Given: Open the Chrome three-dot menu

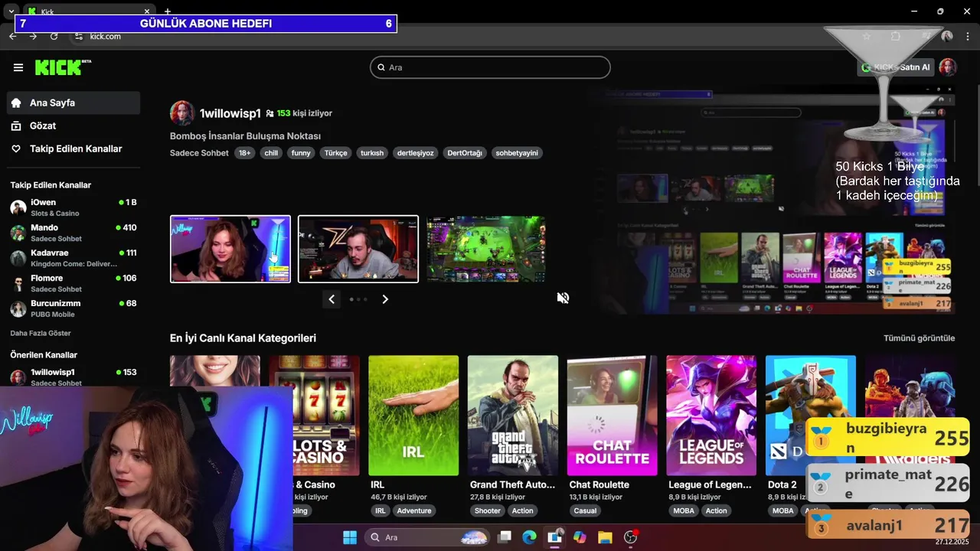Looking at the screenshot, I should (x=968, y=36).
